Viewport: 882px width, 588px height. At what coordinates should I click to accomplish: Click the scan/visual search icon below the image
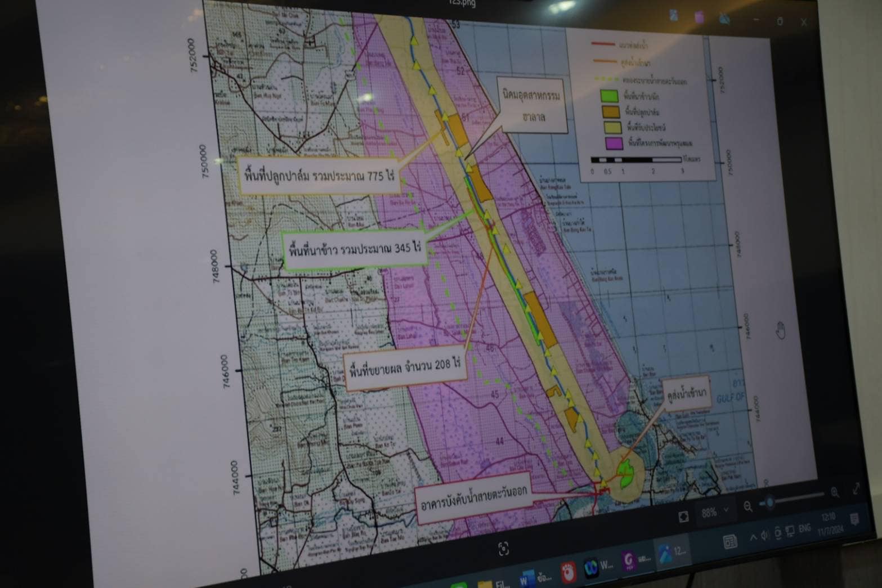(x=504, y=549)
